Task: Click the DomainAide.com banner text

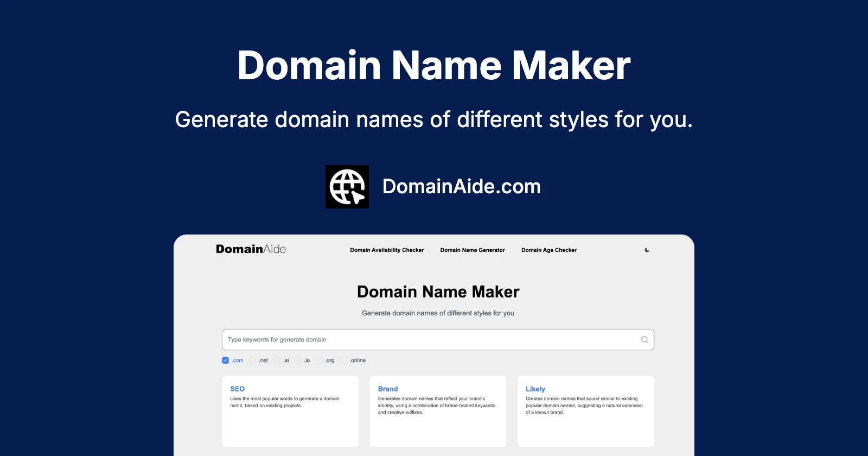Action: 462,187
